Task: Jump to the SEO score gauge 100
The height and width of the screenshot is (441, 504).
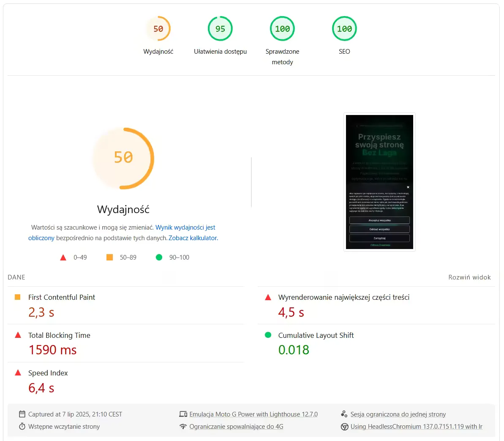Action: (344, 29)
